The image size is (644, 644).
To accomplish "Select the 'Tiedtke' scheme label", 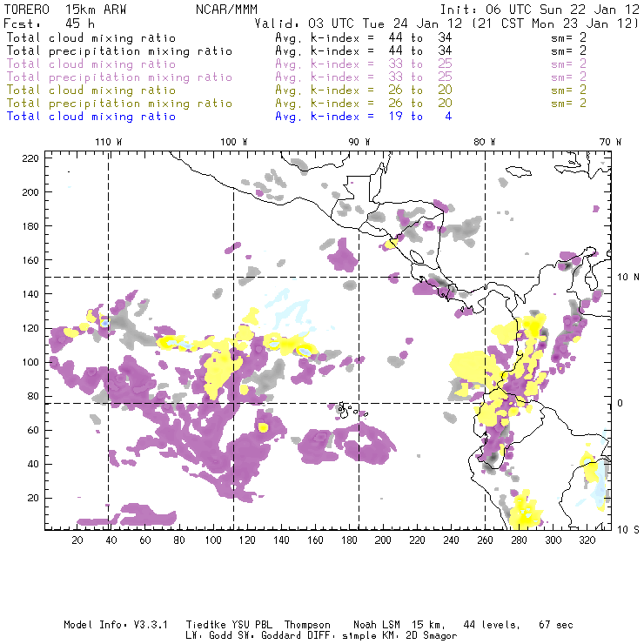I will pos(205,625).
